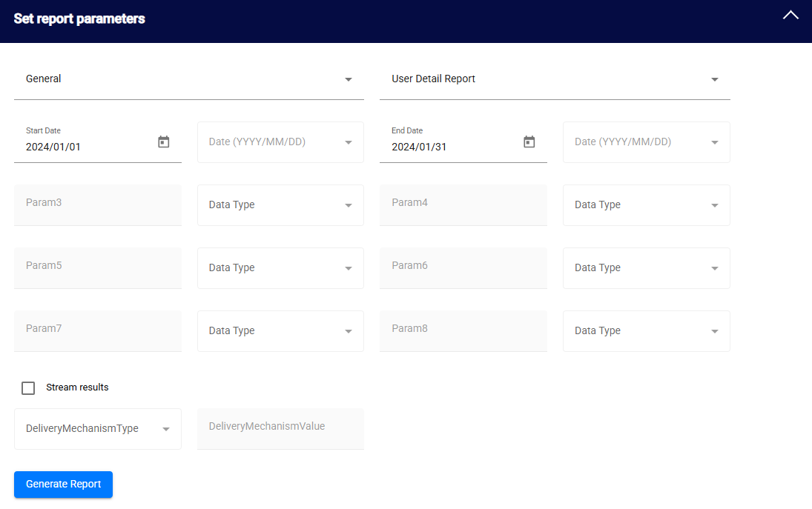
Task: Open the General category dropdown
Action: [189, 79]
